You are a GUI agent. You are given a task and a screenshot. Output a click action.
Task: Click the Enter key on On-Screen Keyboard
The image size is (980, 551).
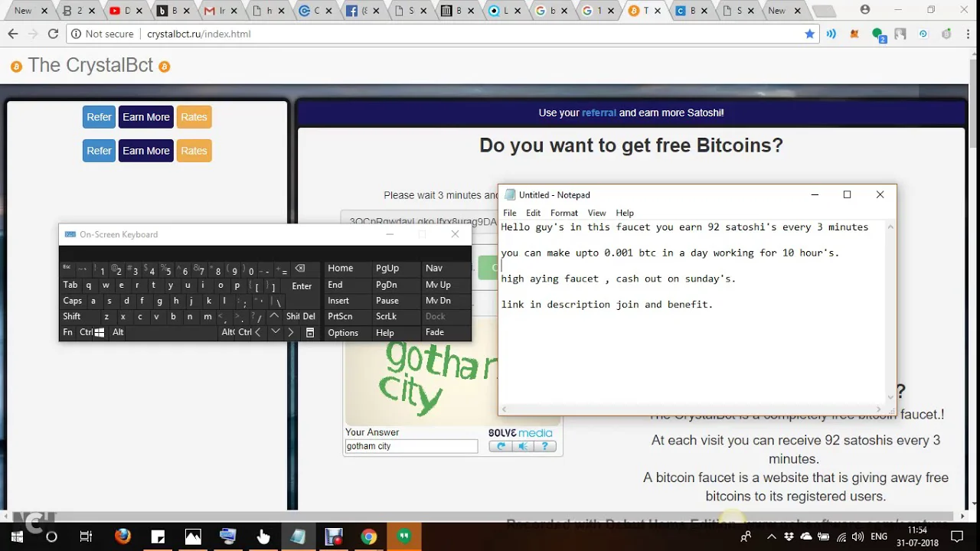(302, 285)
